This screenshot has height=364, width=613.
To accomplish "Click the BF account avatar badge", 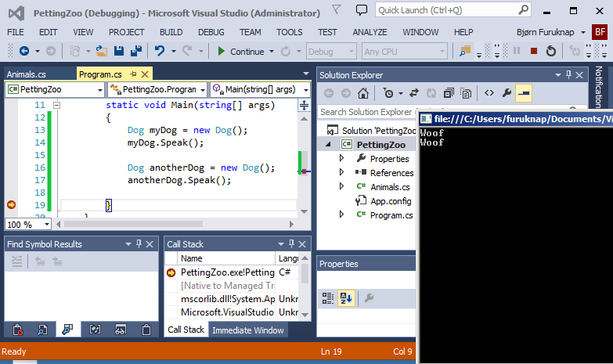I will click(x=600, y=32).
